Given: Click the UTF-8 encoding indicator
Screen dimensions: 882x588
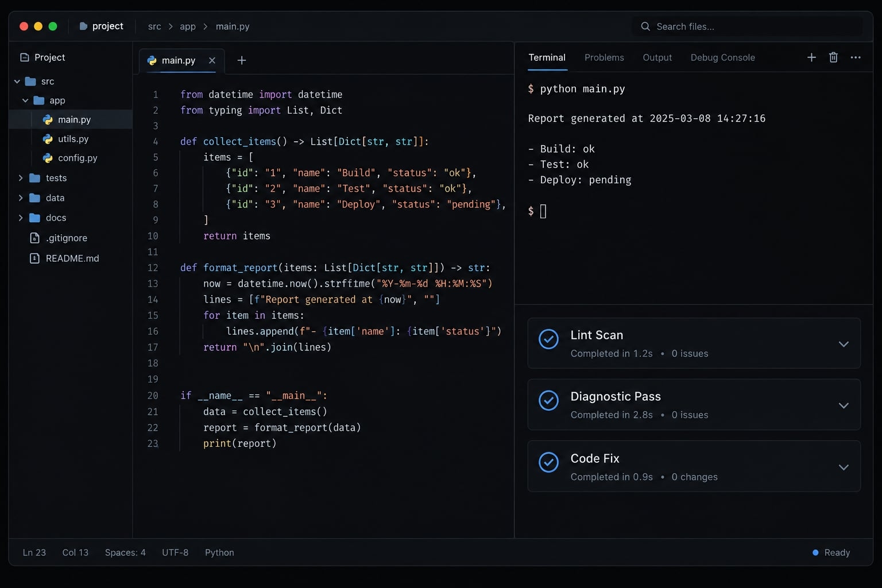Looking at the screenshot, I should 175,552.
